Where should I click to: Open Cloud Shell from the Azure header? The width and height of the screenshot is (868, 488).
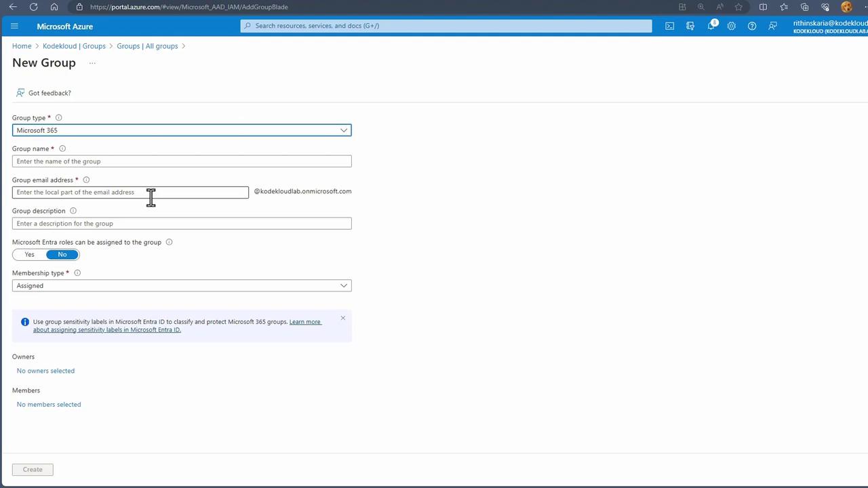point(669,26)
